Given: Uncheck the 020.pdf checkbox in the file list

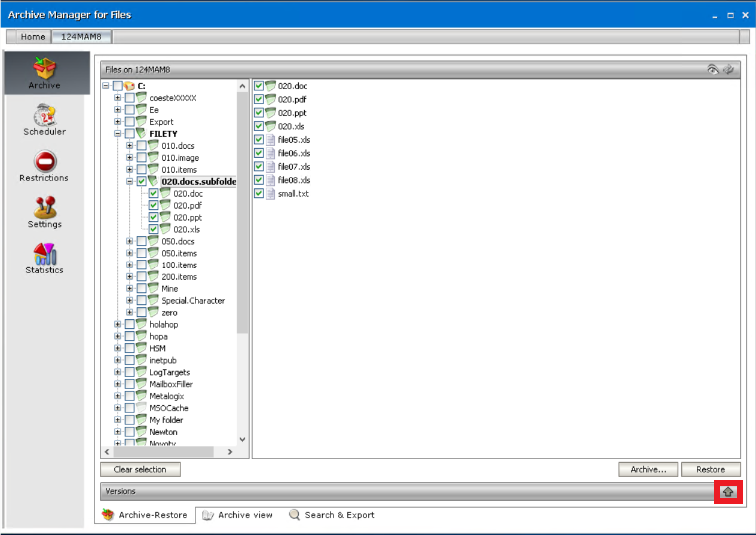Looking at the screenshot, I should (259, 99).
